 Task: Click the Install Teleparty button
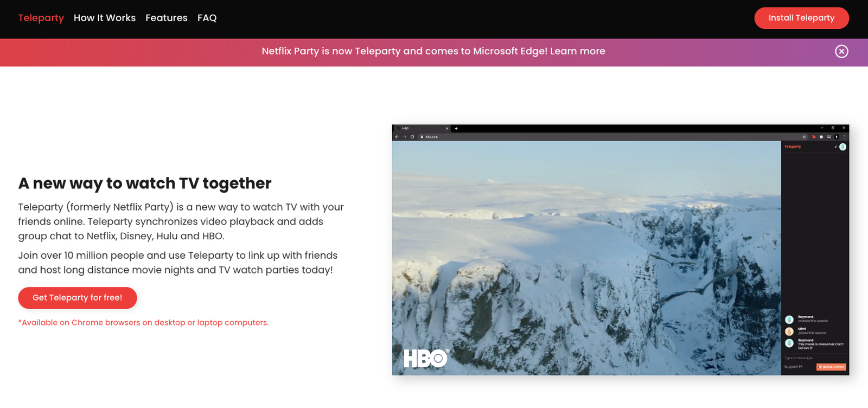pos(801,18)
